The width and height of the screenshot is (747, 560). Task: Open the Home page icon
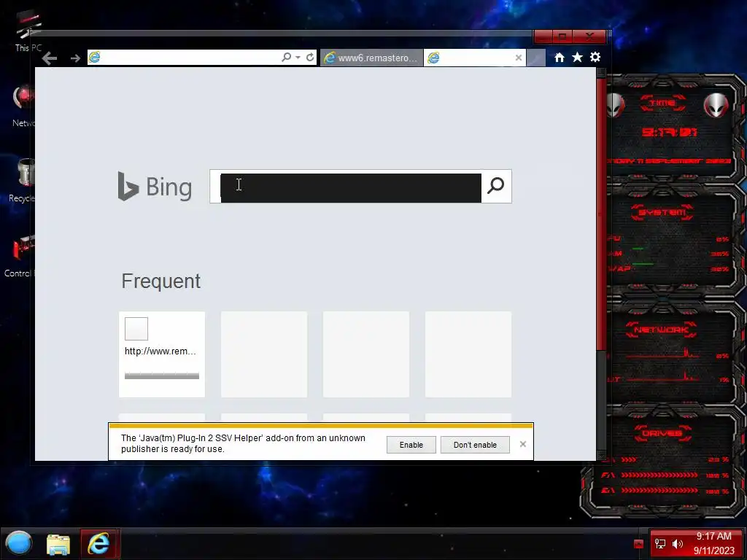coord(560,57)
